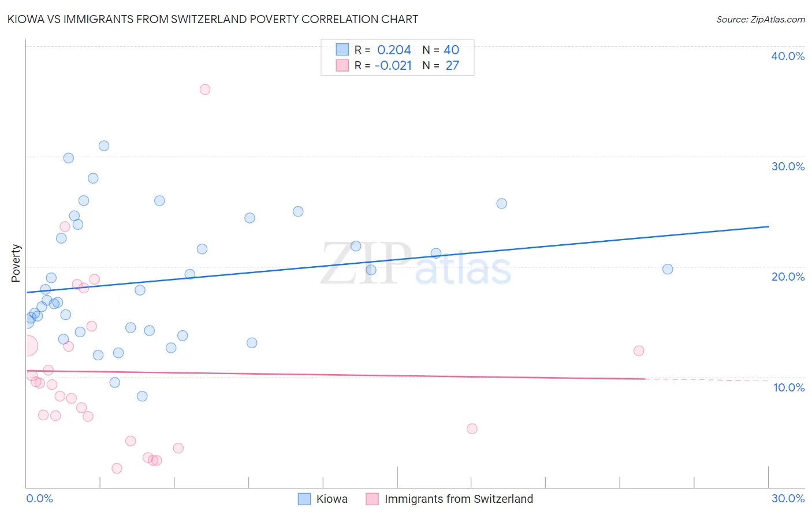Image resolution: width=812 pixels, height=515 pixels.
Task: Click the N = 40 statistic value
Action: [441, 50]
